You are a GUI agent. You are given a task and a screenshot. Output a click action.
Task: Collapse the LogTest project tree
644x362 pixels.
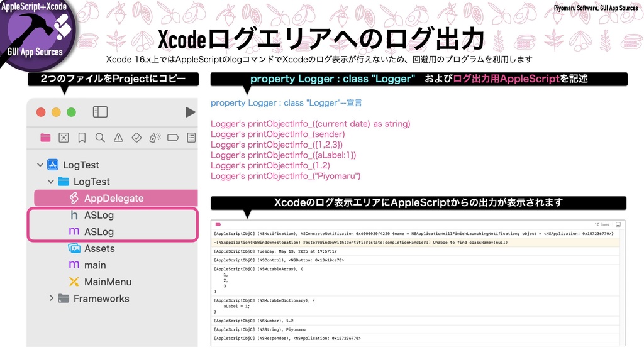tap(39, 165)
